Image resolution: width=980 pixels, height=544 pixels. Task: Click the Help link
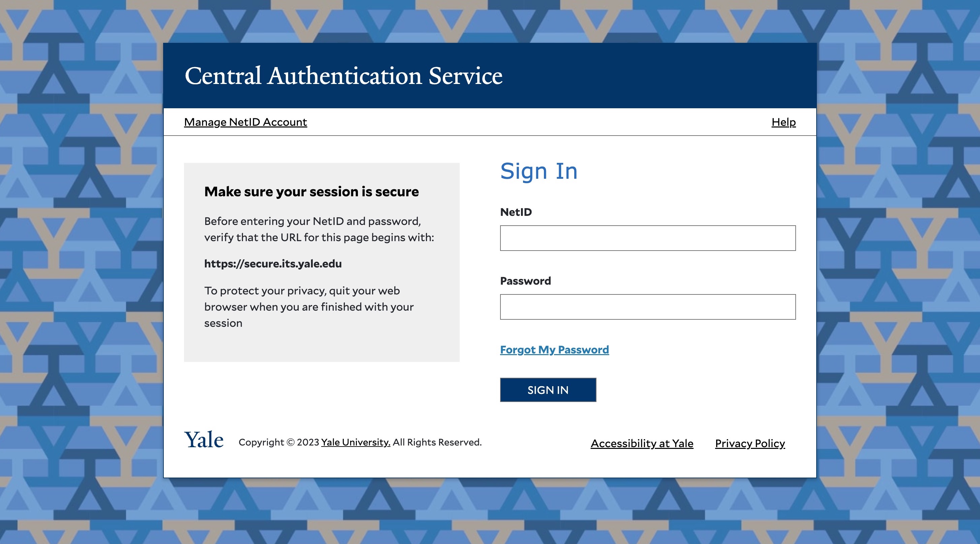tap(783, 122)
